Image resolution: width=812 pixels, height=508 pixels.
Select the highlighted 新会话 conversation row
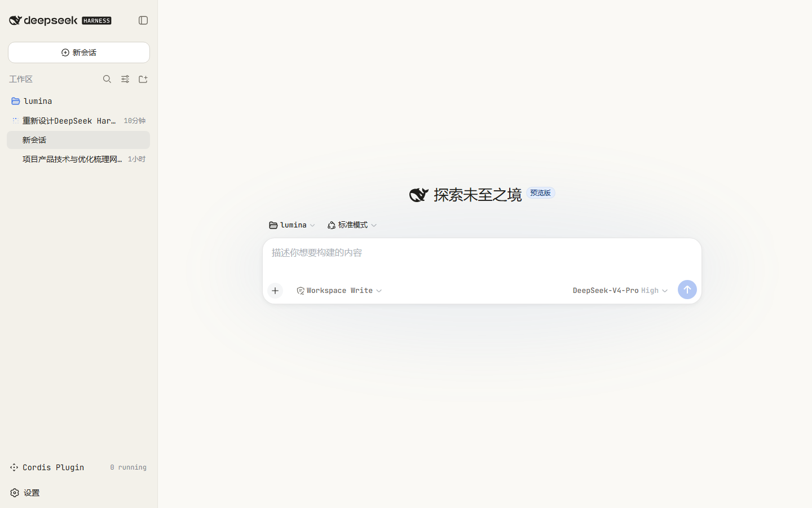(x=78, y=140)
